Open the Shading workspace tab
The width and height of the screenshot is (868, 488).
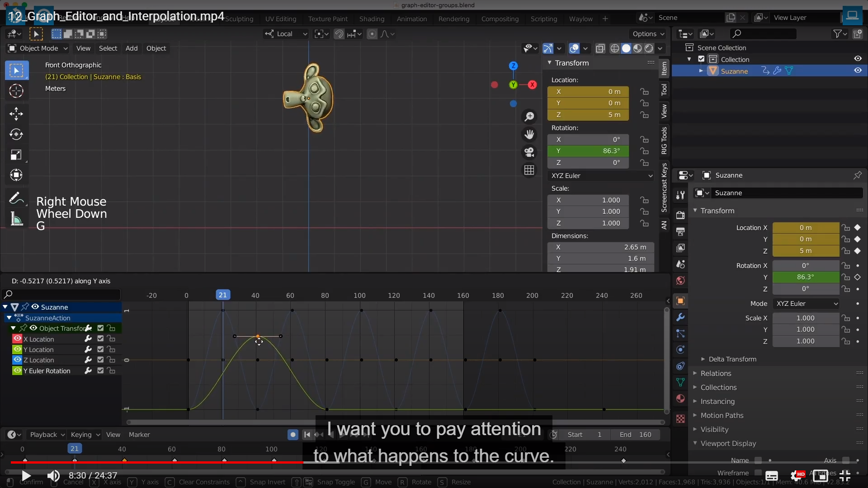click(372, 19)
